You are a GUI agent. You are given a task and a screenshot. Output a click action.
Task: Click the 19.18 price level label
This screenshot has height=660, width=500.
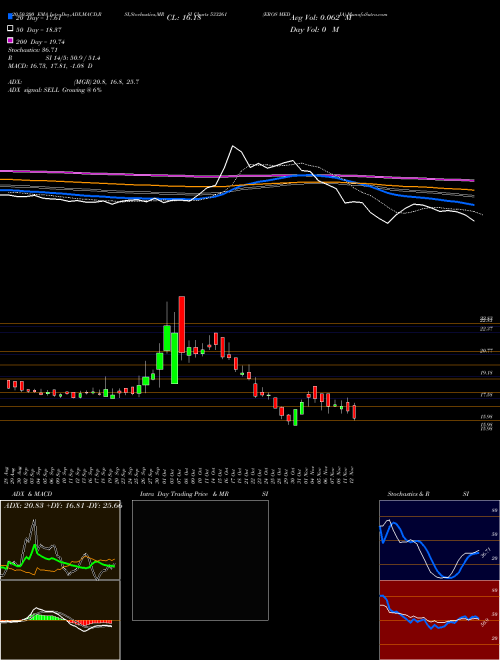pyautogui.click(x=486, y=373)
